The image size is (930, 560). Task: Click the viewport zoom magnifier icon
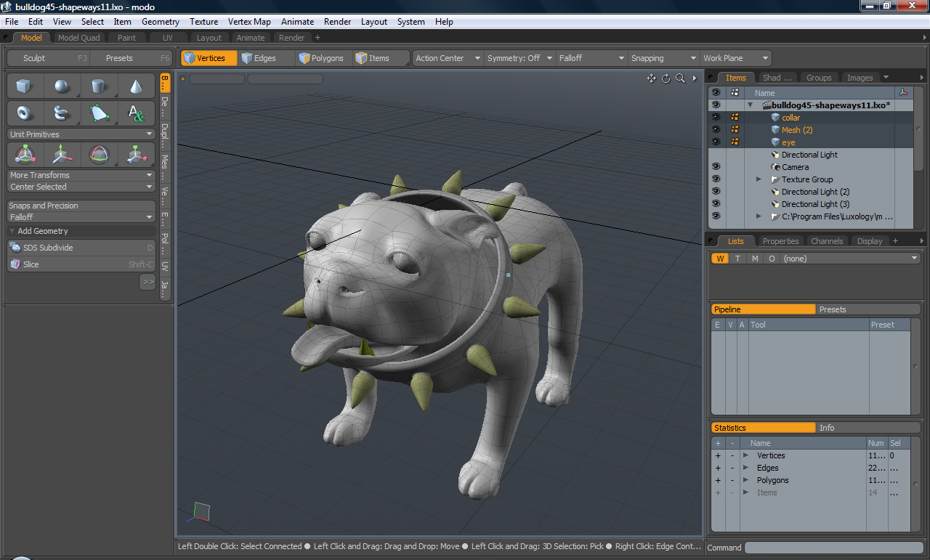click(x=681, y=78)
